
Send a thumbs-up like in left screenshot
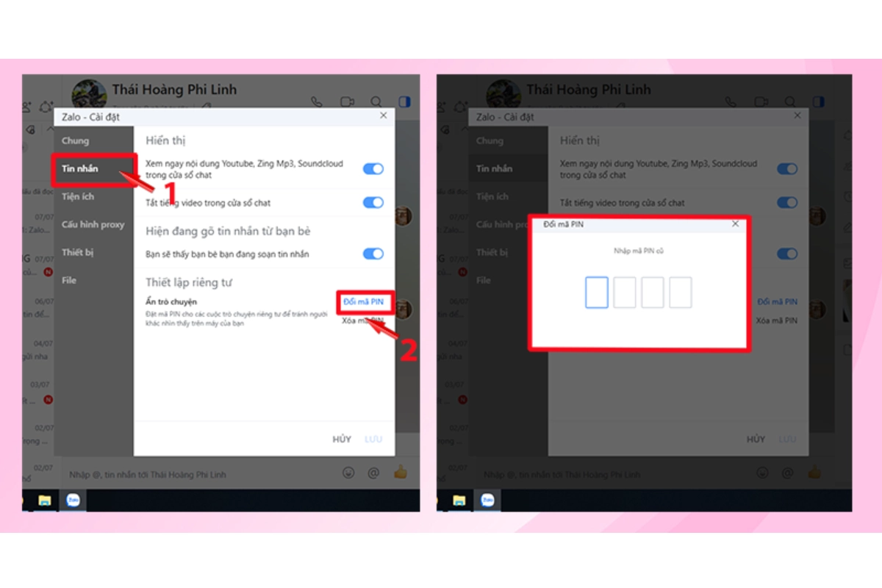[x=401, y=472]
